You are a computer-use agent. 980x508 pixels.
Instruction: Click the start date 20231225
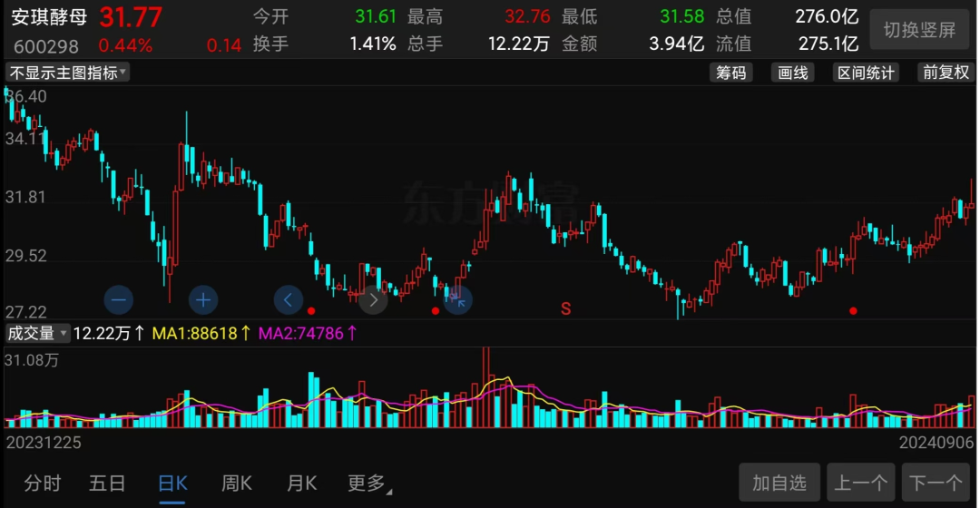pos(44,443)
